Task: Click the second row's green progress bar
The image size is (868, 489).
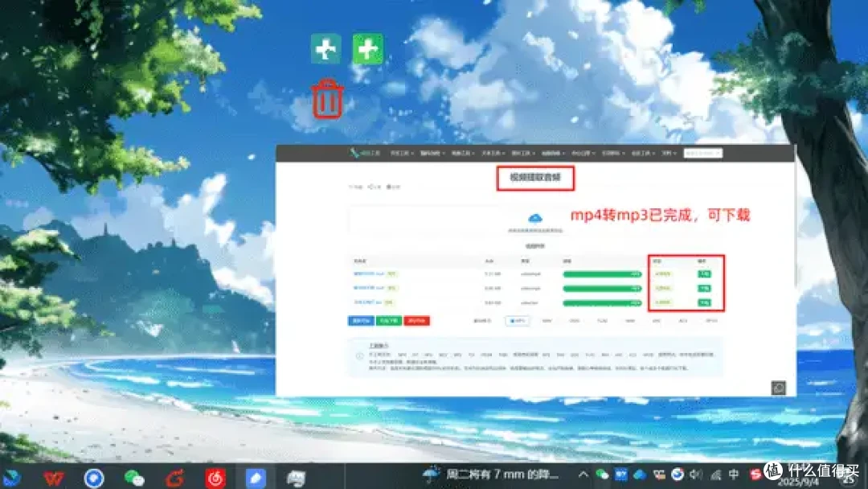Action: pyautogui.click(x=602, y=289)
